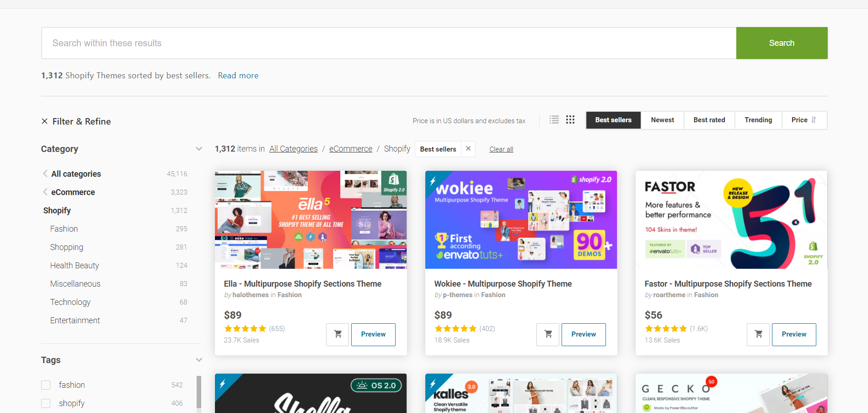The height and width of the screenshot is (413, 868).
Task: Select All categories in sidebar
Action: point(76,174)
